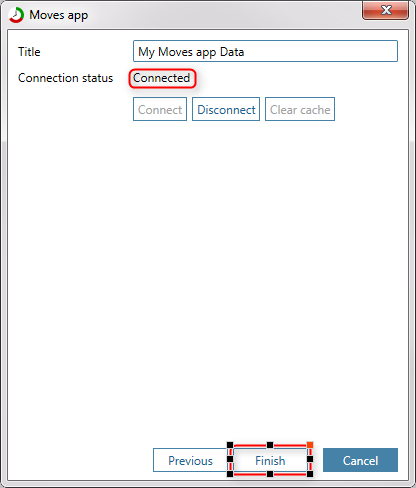This screenshot has width=416, height=488.
Task: Click the orange corner handle on Finish selection
Action: coord(310,445)
